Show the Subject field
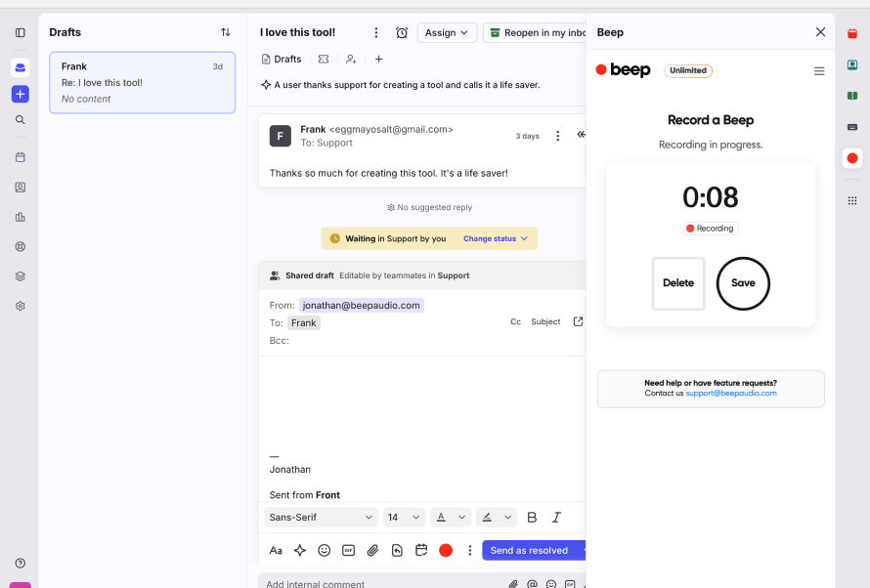Image resolution: width=870 pixels, height=588 pixels. 545,321
